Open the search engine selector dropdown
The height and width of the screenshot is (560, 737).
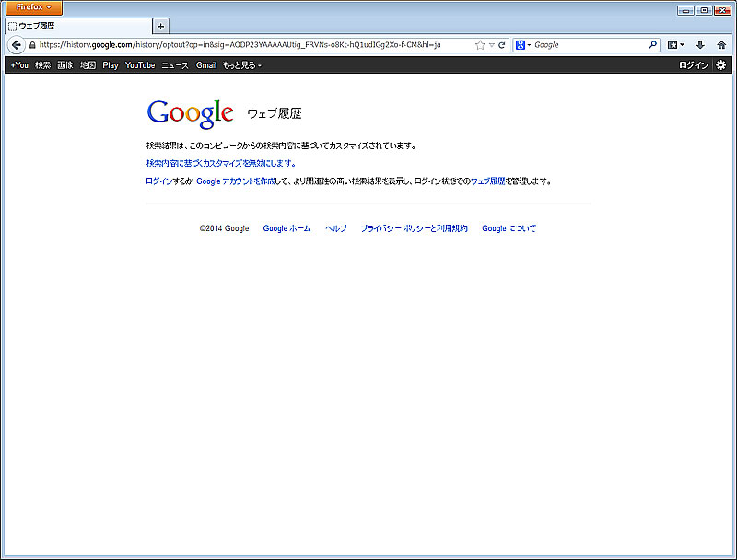522,45
